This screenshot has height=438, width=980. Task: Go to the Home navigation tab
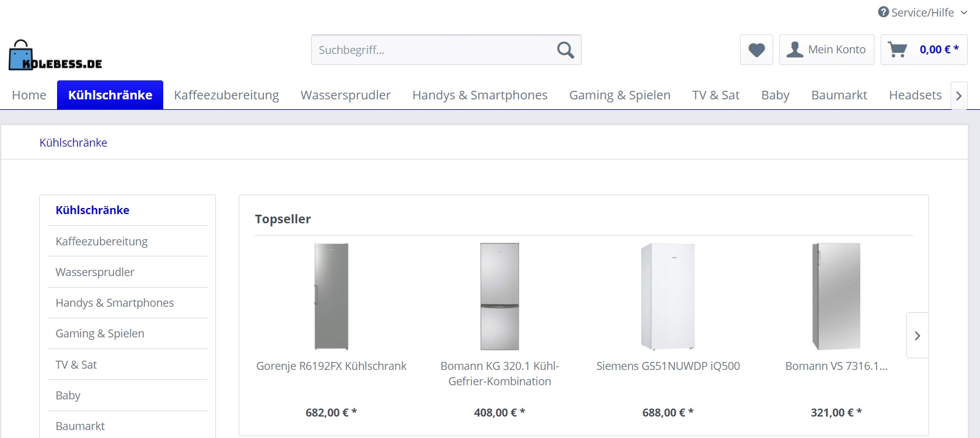tap(29, 95)
